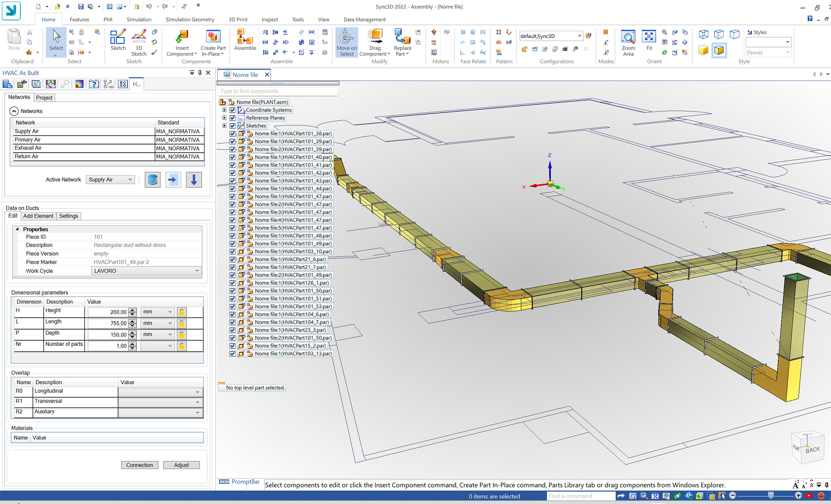This screenshot has width=831, height=504.
Task: Click the Undo icon in title bar
Action: pyautogui.click(x=149, y=6)
